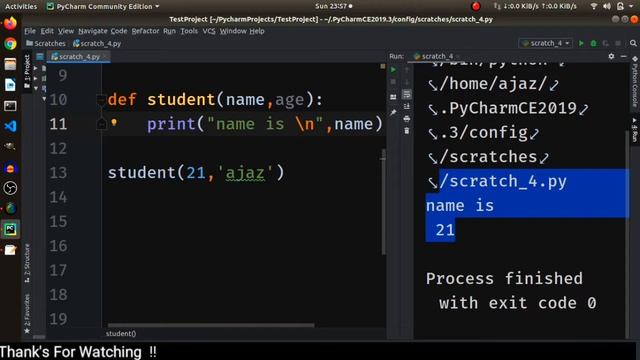The height and width of the screenshot is (360, 640).
Task: Open the Code menu
Action: point(119,31)
